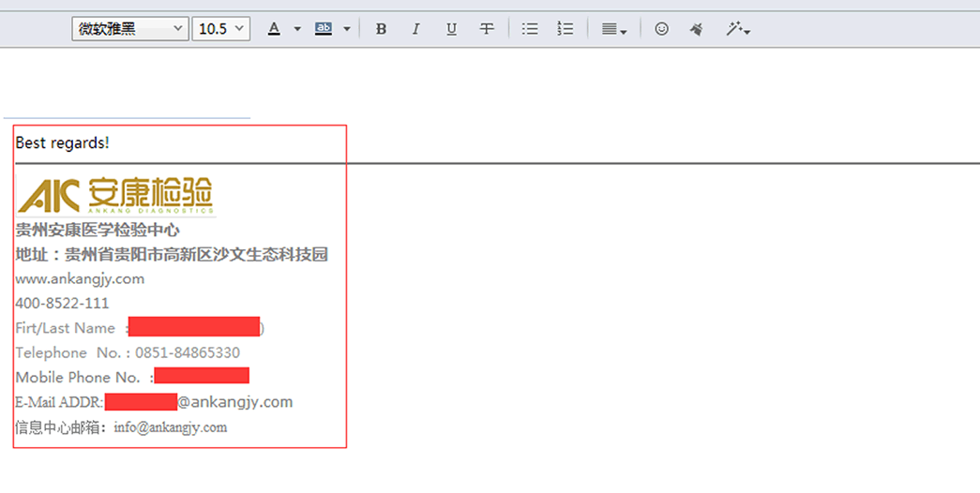Open the font family dropdown
The width and height of the screenshot is (980, 493).
[130, 29]
